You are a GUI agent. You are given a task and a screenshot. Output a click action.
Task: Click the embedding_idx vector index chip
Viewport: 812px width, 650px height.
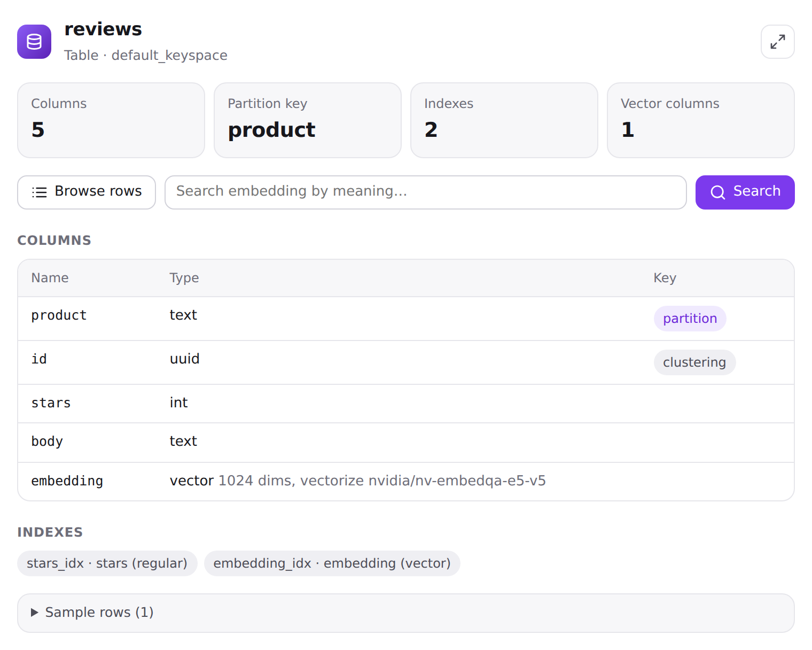[x=332, y=563]
